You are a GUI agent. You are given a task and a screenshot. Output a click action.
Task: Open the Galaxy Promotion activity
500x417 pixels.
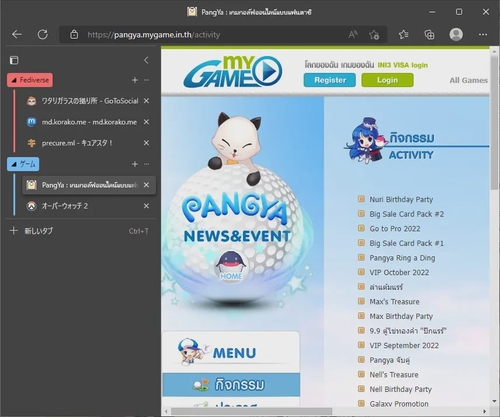click(399, 404)
